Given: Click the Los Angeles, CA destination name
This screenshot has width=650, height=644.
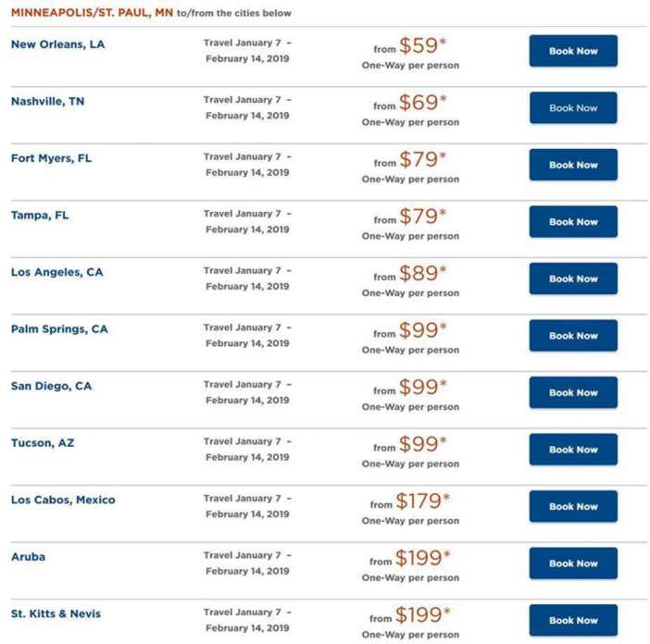Looking at the screenshot, I should 56,272.
